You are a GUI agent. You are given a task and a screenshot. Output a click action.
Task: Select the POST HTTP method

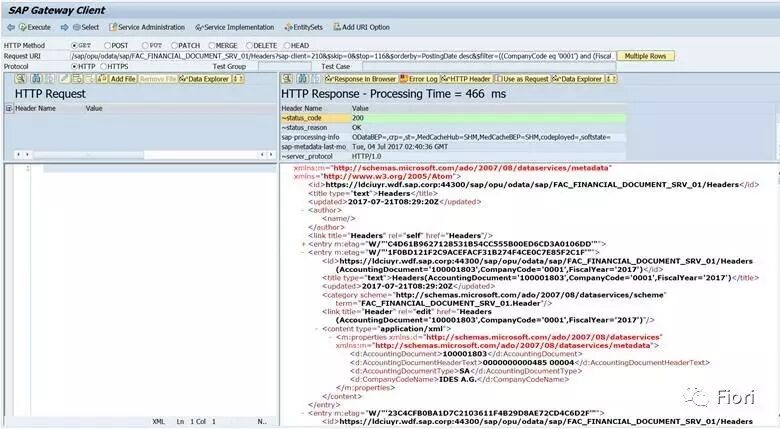pos(107,45)
